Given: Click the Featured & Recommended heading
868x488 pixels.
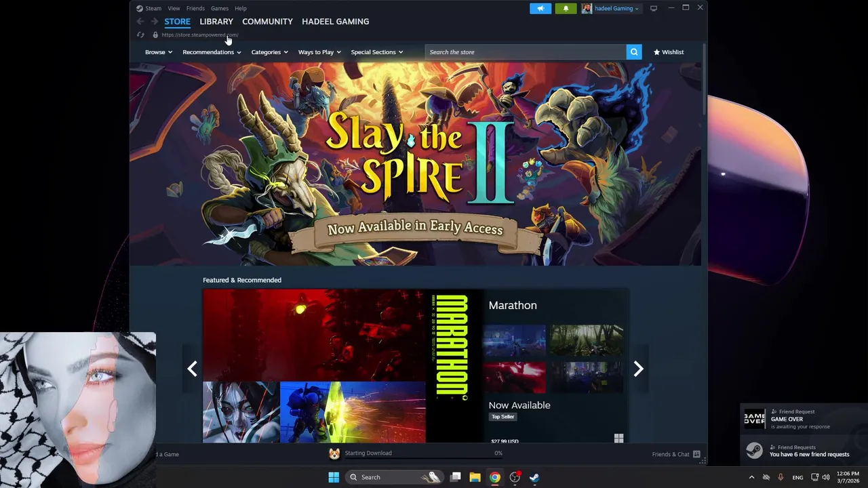Looking at the screenshot, I should click(x=242, y=280).
